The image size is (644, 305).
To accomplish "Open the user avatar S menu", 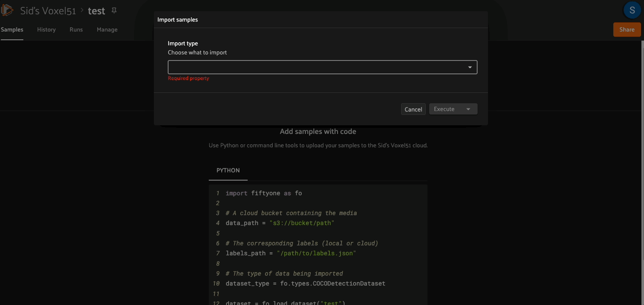I will pos(632,10).
